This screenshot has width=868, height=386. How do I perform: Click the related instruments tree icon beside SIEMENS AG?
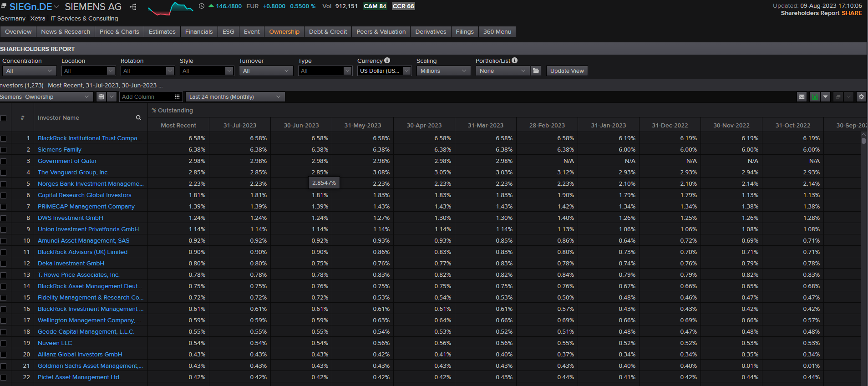pyautogui.click(x=133, y=7)
